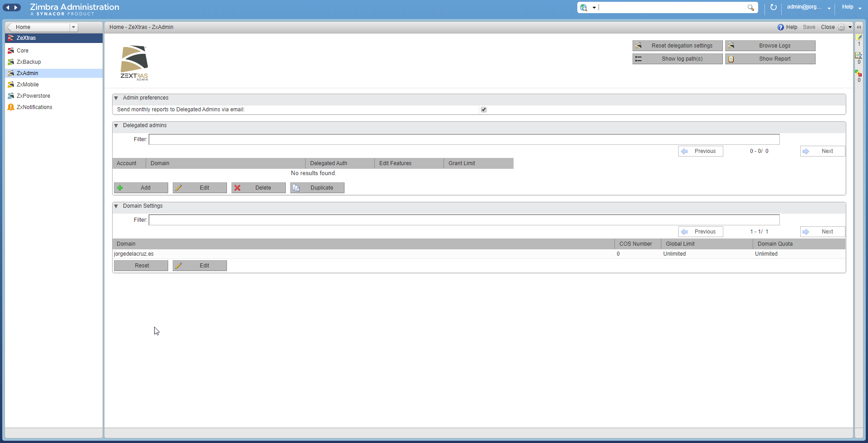The height and width of the screenshot is (443, 868).
Task: Click the ZxNotifications bell icon
Action: click(x=11, y=107)
